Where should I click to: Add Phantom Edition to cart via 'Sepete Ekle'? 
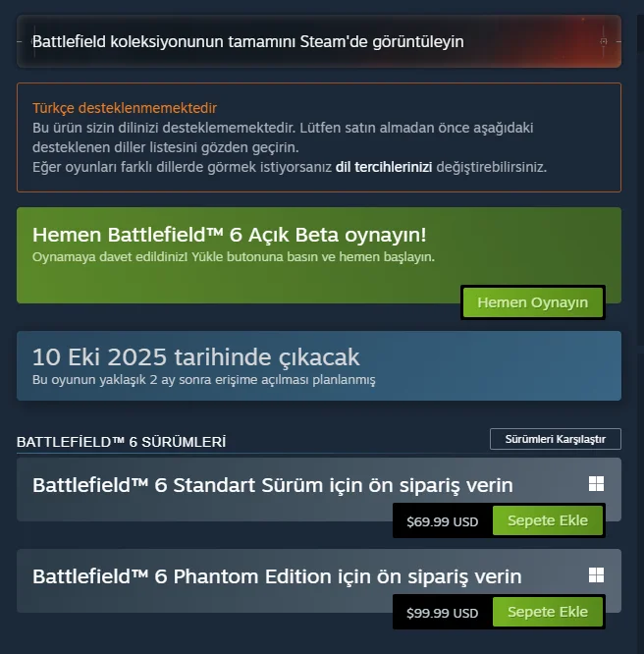(x=548, y=612)
